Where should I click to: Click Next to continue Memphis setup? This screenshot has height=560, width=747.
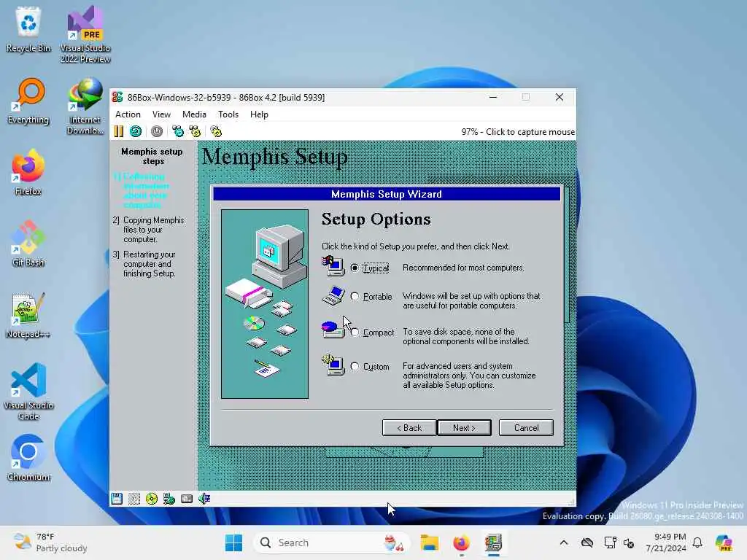tap(464, 427)
